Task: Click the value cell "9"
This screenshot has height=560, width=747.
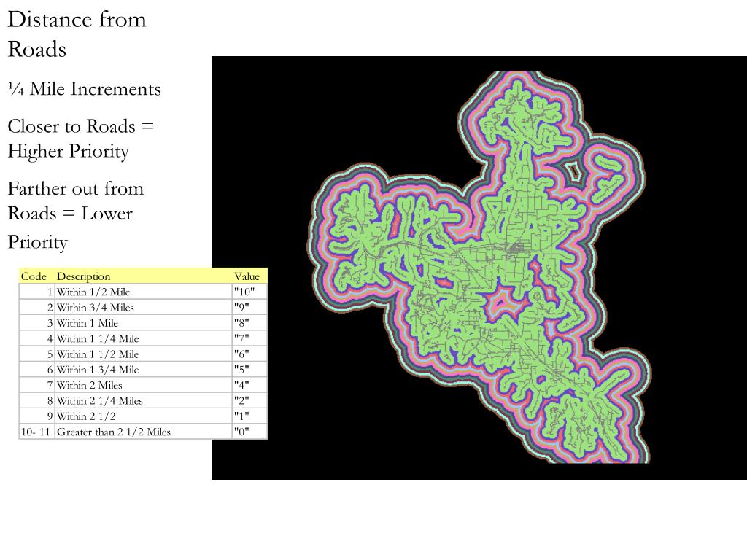Action: coord(249,308)
